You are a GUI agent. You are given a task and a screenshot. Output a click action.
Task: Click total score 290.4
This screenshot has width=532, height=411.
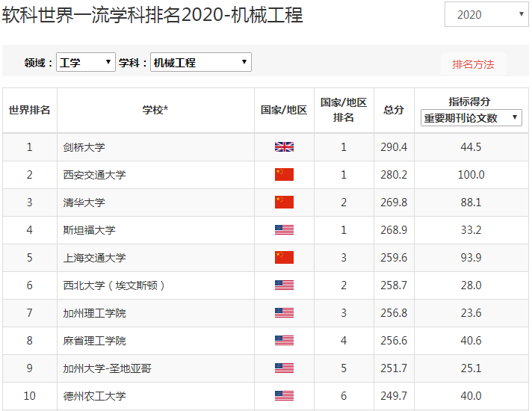click(394, 147)
